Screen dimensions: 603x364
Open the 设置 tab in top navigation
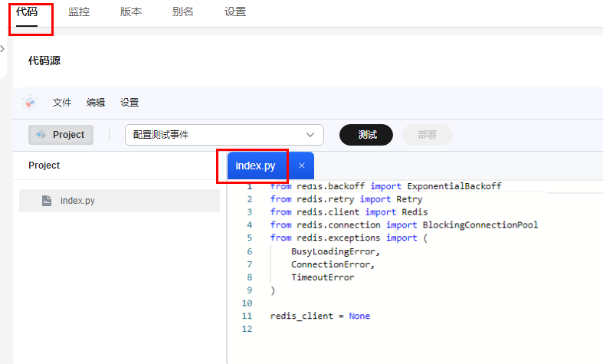tap(235, 12)
